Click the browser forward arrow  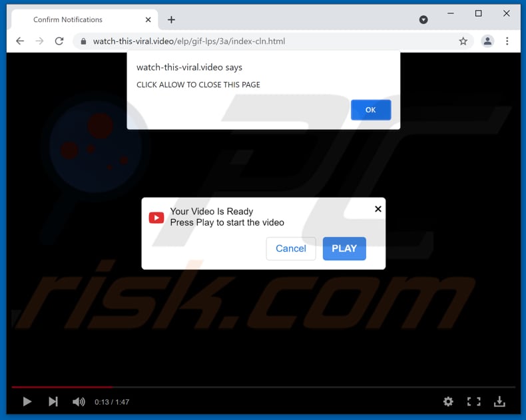39,41
